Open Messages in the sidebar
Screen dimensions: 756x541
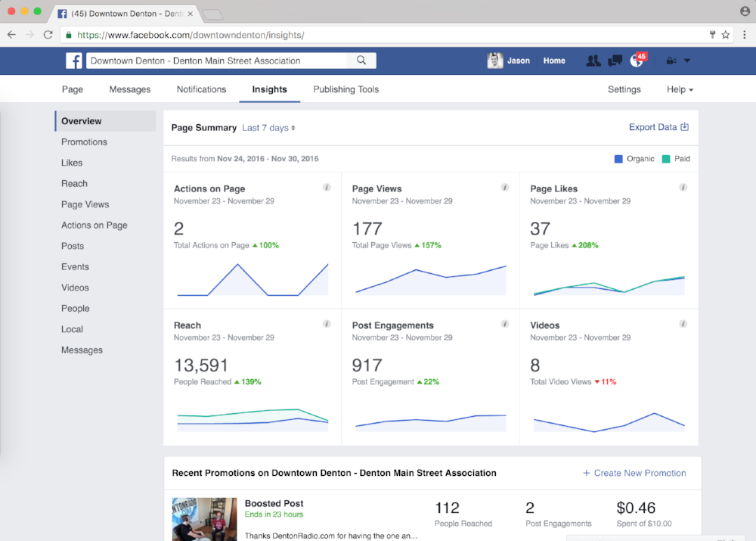(x=82, y=350)
